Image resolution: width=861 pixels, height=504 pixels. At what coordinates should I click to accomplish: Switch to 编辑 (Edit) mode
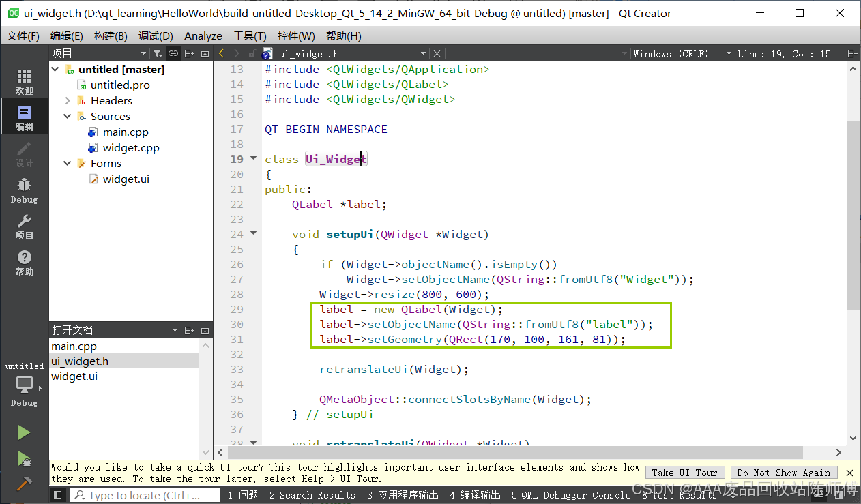pyautogui.click(x=24, y=117)
